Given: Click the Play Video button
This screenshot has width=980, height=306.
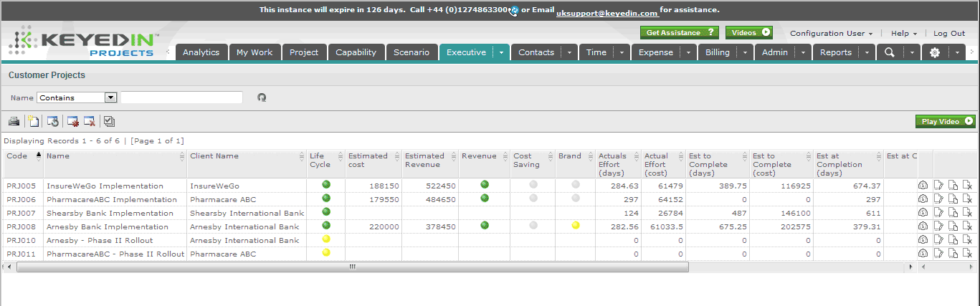Looking at the screenshot, I should [x=946, y=122].
